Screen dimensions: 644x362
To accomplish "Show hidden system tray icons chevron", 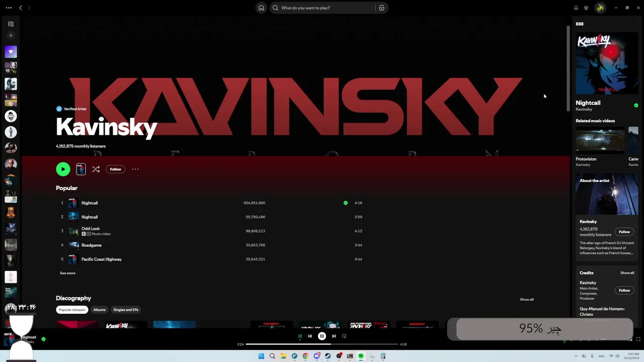I will coord(576,356).
